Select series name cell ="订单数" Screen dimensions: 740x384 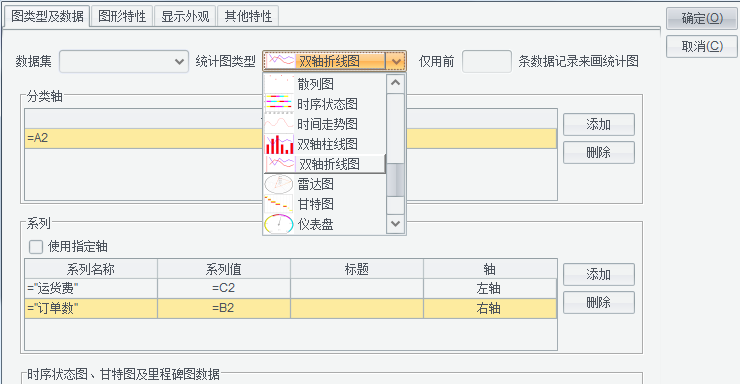[91, 308]
